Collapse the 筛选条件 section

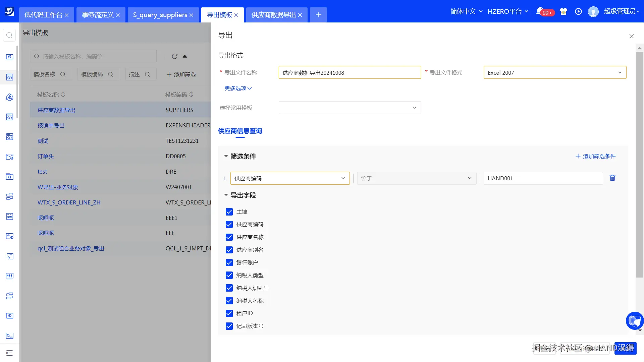point(226,156)
